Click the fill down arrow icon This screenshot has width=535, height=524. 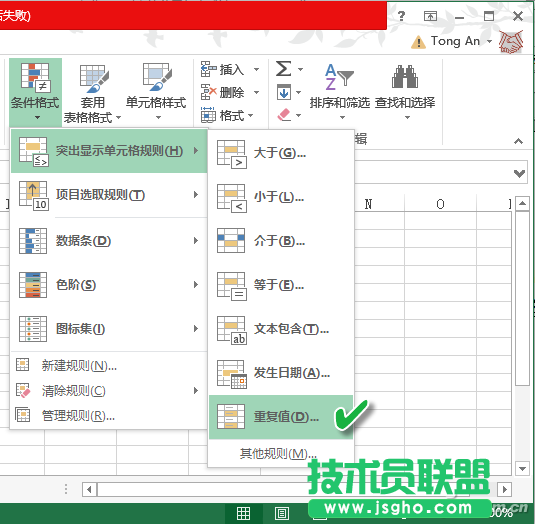[x=284, y=92]
